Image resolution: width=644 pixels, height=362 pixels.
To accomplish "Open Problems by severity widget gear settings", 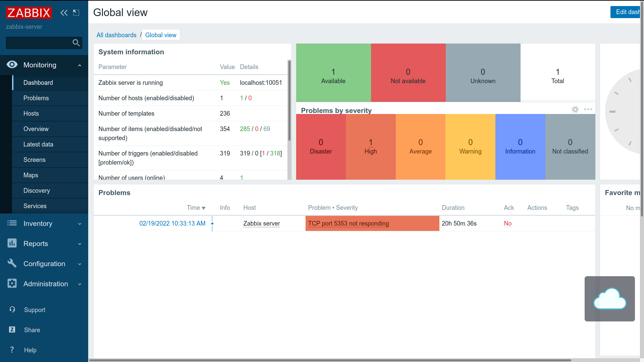I will (x=575, y=109).
